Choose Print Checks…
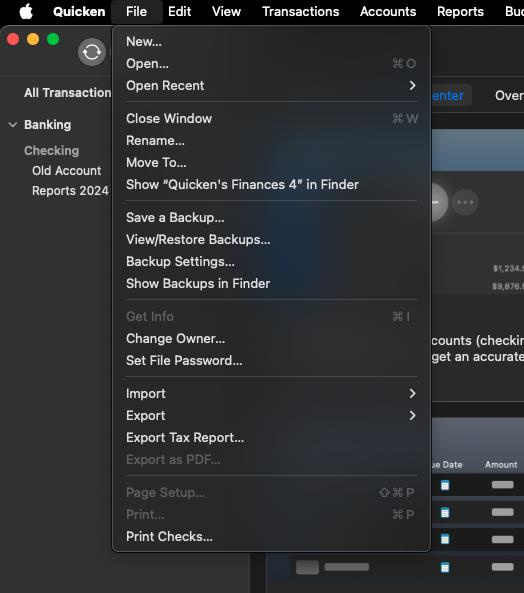 (x=271, y=536)
